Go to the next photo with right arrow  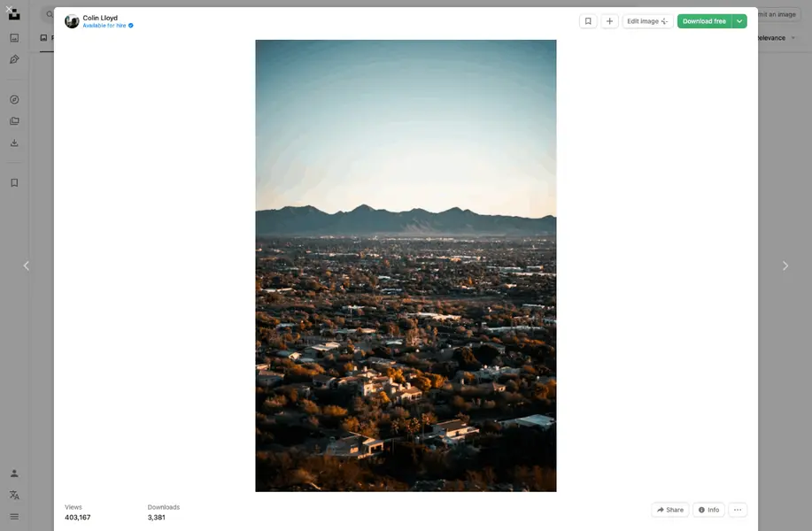(785, 265)
